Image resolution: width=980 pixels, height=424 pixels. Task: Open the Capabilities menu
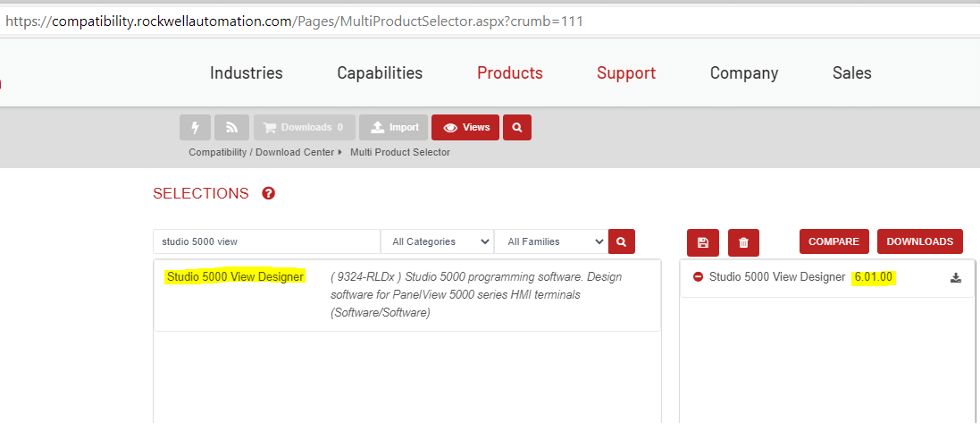tap(380, 73)
